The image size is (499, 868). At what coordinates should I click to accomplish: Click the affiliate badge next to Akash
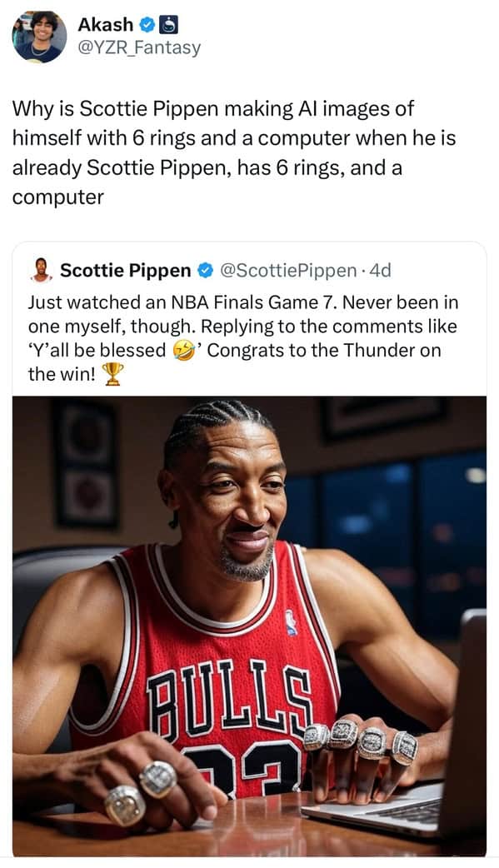click(x=167, y=24)
